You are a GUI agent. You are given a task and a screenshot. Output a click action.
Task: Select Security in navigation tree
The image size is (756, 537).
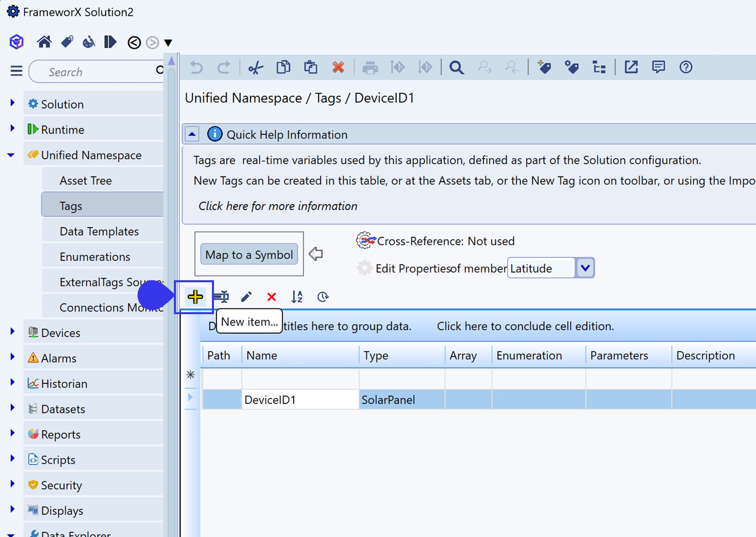[93, 485]
